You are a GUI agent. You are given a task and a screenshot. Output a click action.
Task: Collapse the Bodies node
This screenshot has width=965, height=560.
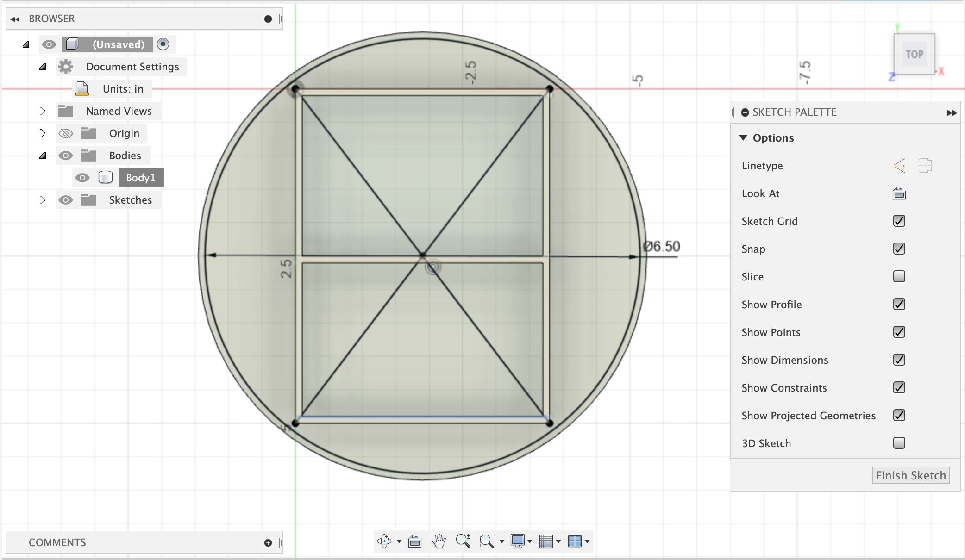pos(43,156)
